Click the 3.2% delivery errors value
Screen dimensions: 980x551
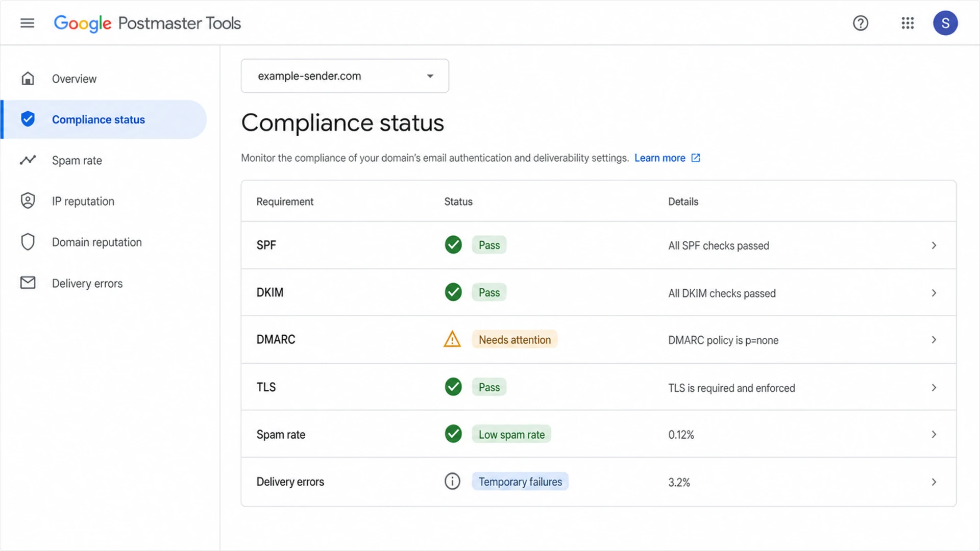point(679,482)
